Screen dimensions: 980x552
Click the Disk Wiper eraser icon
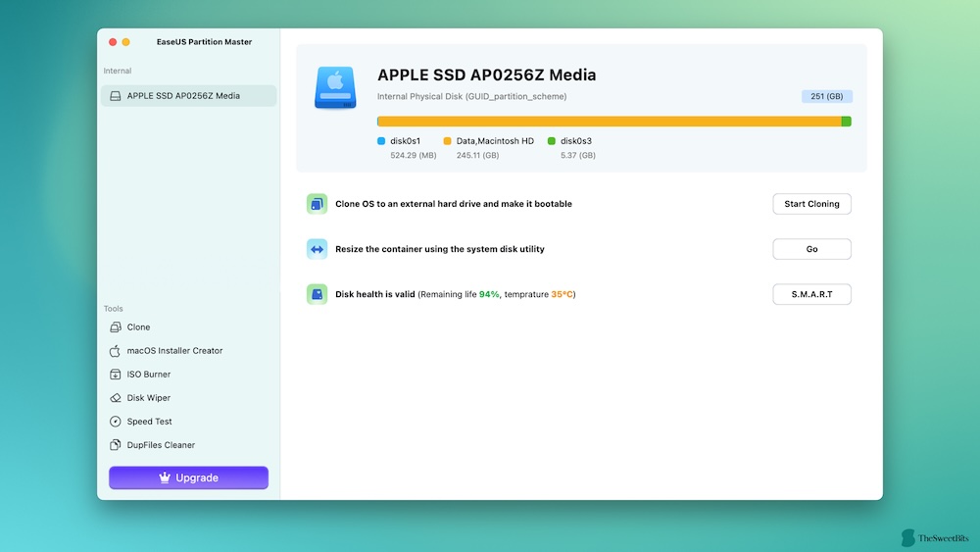pyautogui.click(x=115, y=398)
